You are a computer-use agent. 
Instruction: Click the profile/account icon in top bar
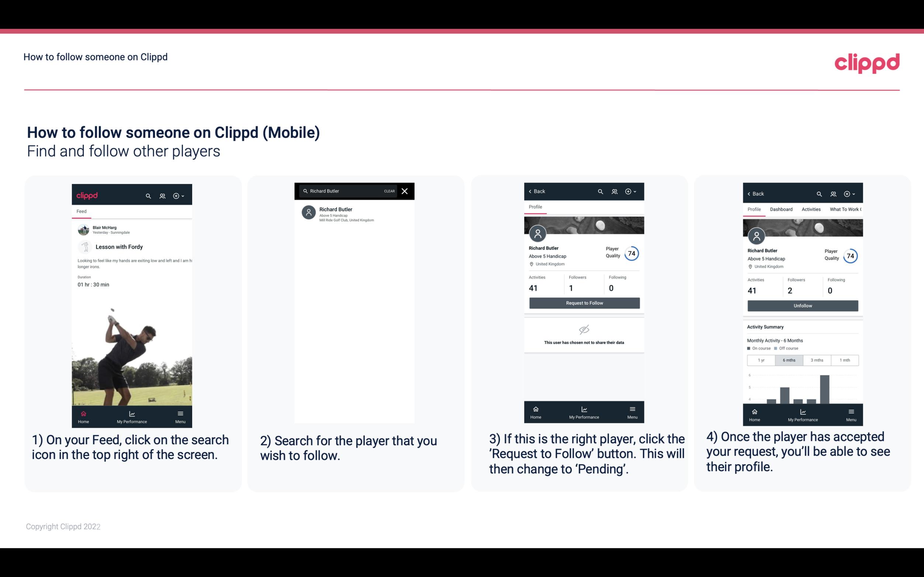click(x=162, y=195)
